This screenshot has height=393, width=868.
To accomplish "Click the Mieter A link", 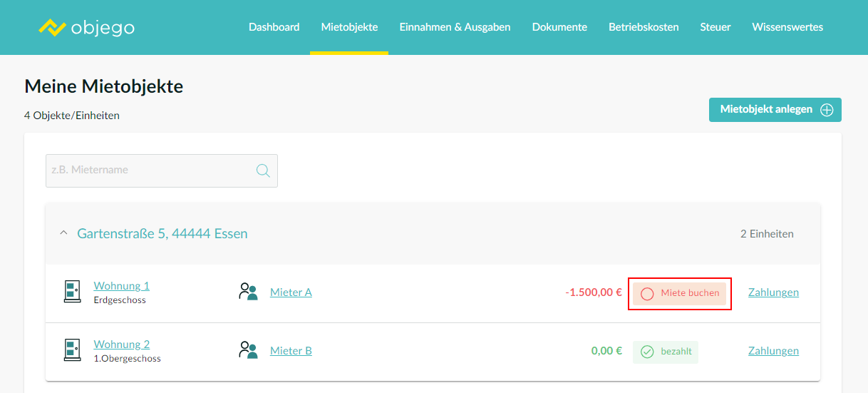I will (291, 292).
